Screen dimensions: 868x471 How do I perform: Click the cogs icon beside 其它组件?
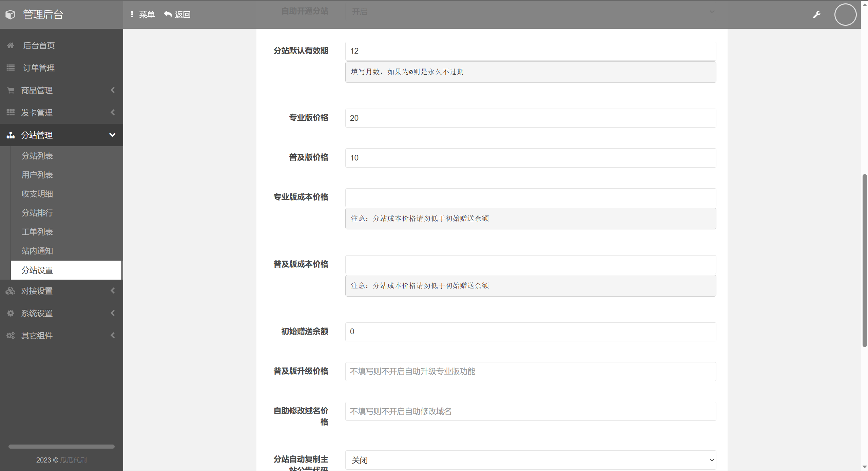(x=11, y=336)
